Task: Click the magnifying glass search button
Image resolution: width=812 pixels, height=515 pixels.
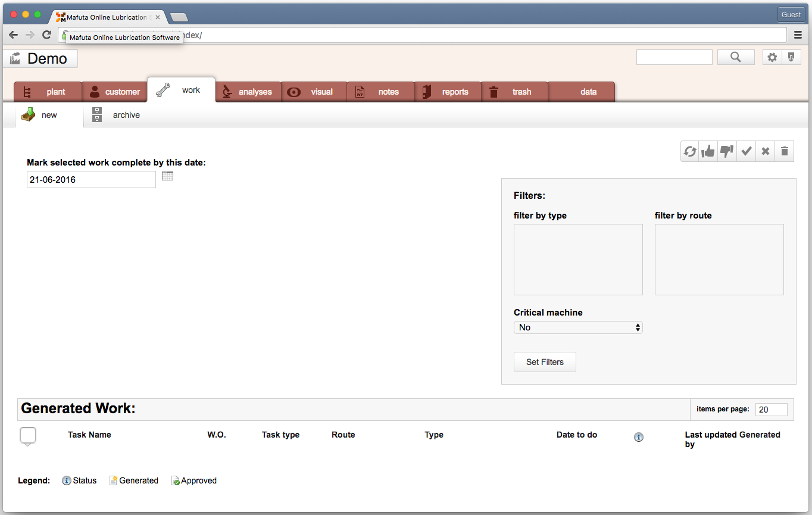Action: coord(736,57)
